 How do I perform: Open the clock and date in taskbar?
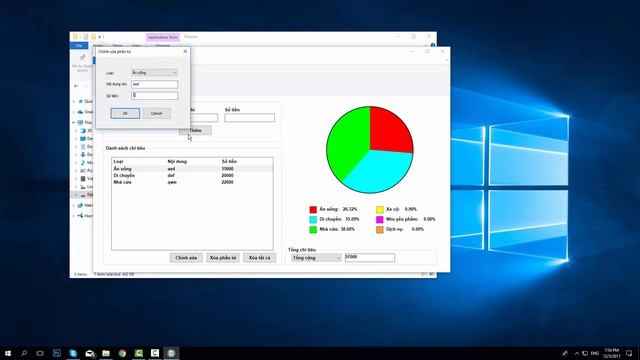point(611,353)
